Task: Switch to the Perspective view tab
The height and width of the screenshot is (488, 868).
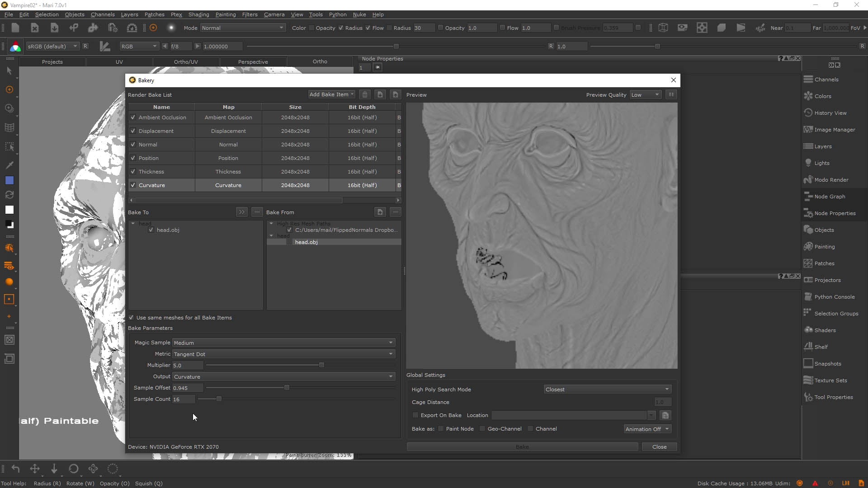Action: [253, 61]
